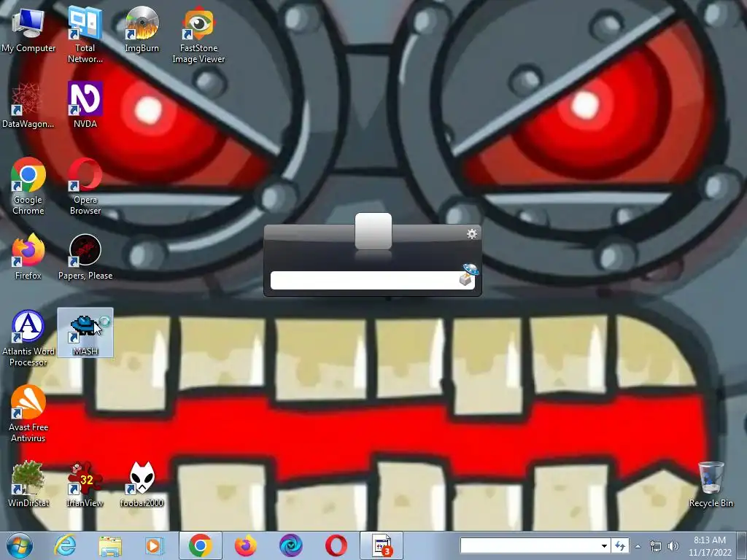Viewport: 747px width, 560px height.
Task: Launch Internet Explorer from taskbar
Action: coord(65,545)
